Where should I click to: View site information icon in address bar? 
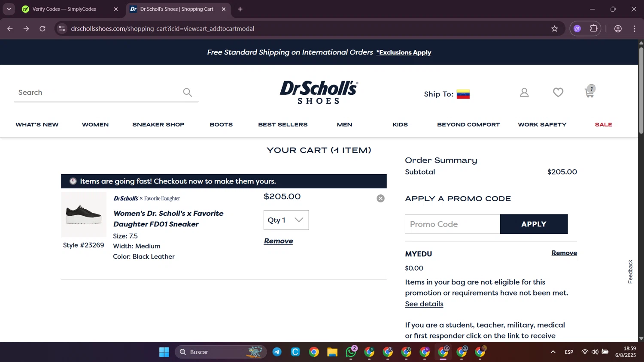coord(62,29)
